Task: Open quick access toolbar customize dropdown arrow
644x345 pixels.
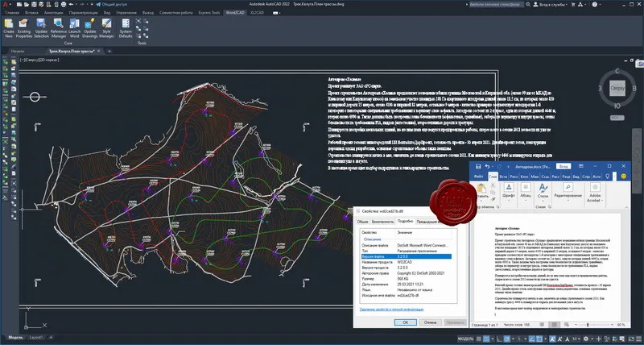Action: pyautogui.click(x=92, y=4)
